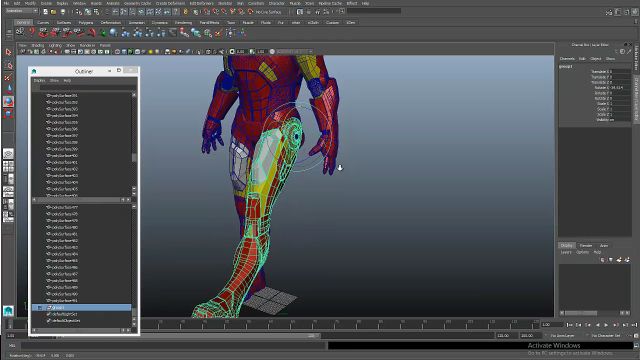Click the layer-from-selected icon in layer editor
This screenshot has width=640, height=360.
(x=627, y=260)
